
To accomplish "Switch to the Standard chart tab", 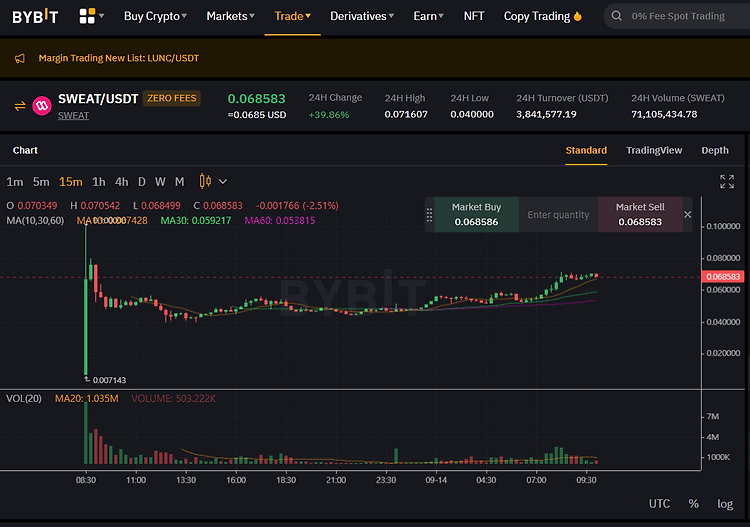I will 586,150.
